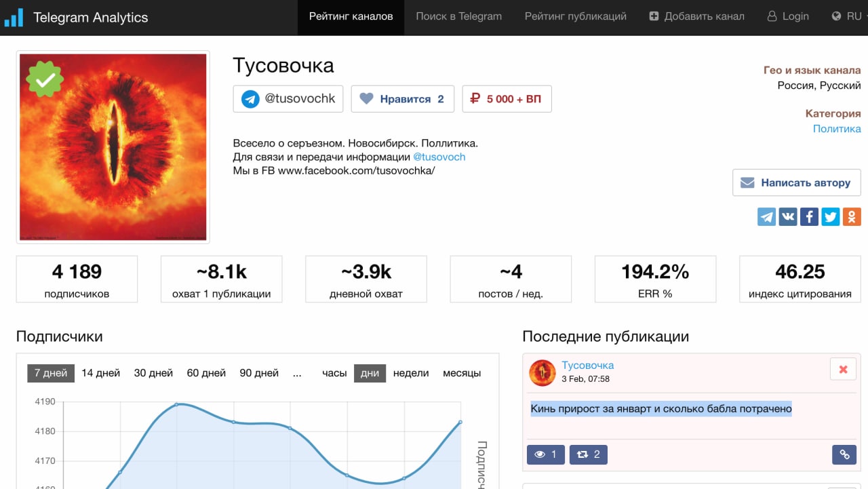This screenshot has width=868, height=489.
Task: Click the channel avatar eye image
Action: 113,147
